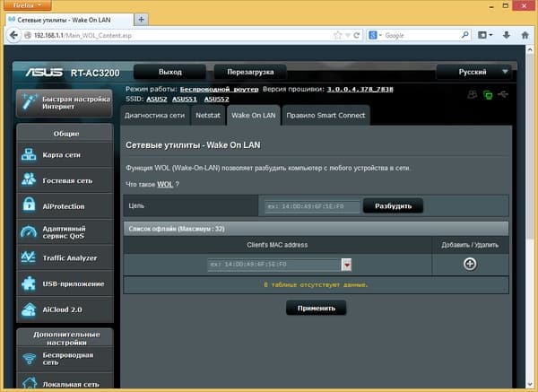Focus the client's MAC address input field

[x=274, y=265]
